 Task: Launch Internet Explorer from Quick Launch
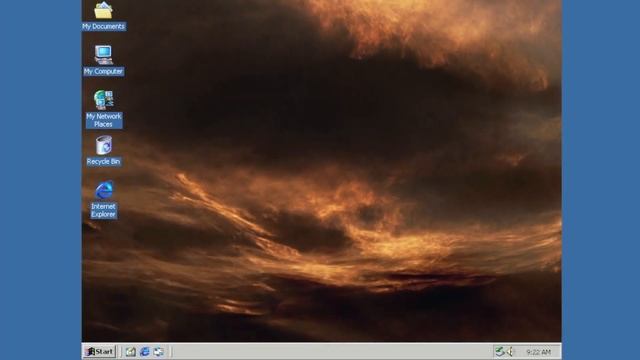tap(144, 351)
